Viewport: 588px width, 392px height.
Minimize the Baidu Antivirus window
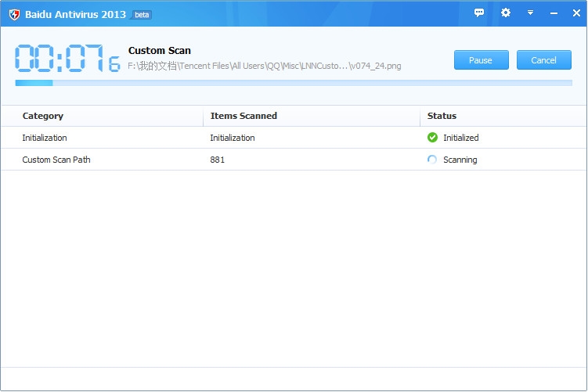click(554, 13)
